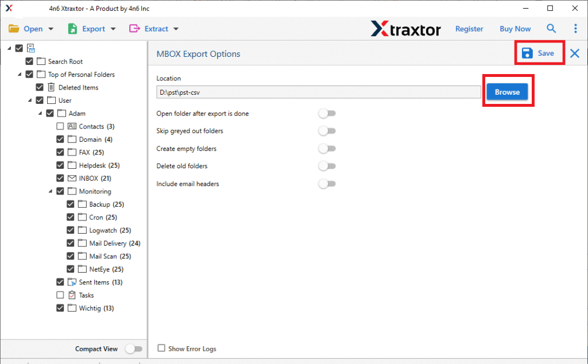The width and height of the screenshot is (588, 364).
Task: Save the MBOX export options
Action: [x=539, y=52]
